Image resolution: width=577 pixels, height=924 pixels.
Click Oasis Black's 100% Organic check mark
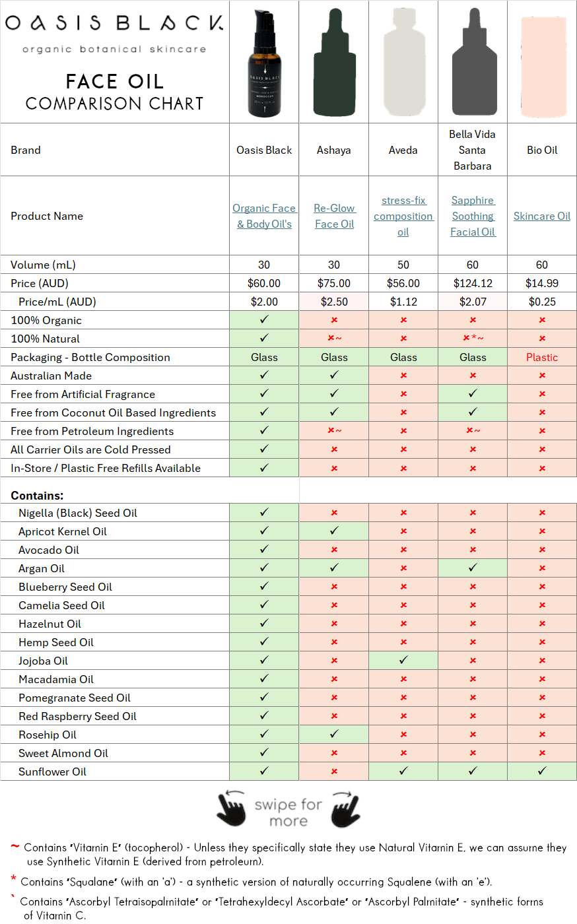(x=264, y=319)
